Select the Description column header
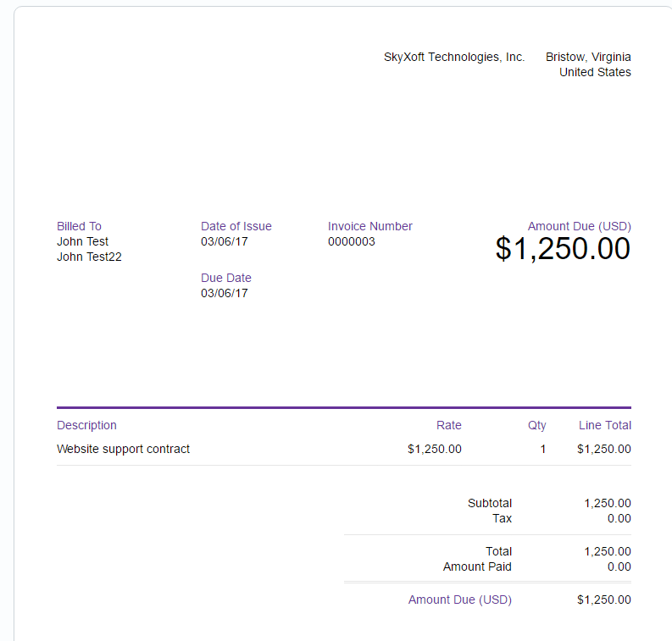672x641 pixels. (x=86, y=425)
